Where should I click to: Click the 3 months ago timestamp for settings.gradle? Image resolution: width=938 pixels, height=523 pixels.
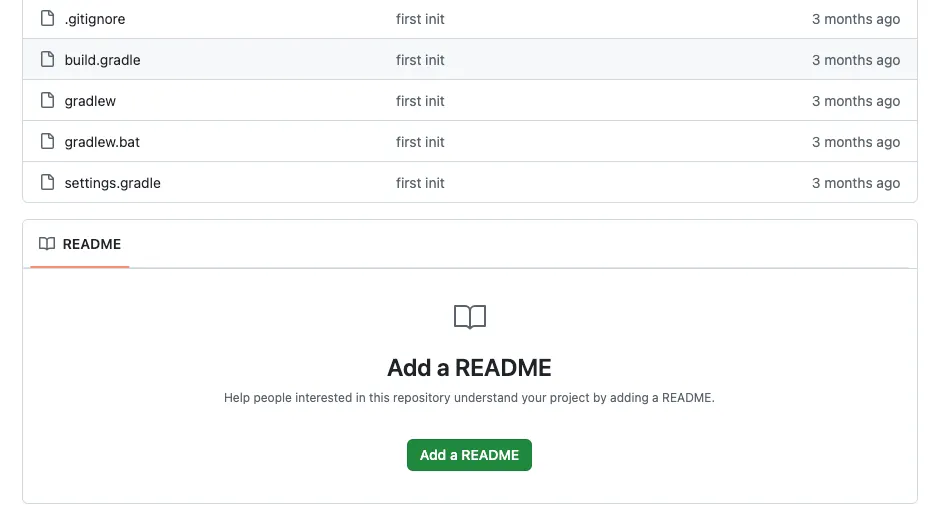pyautogui.click(x=855, y=183)
